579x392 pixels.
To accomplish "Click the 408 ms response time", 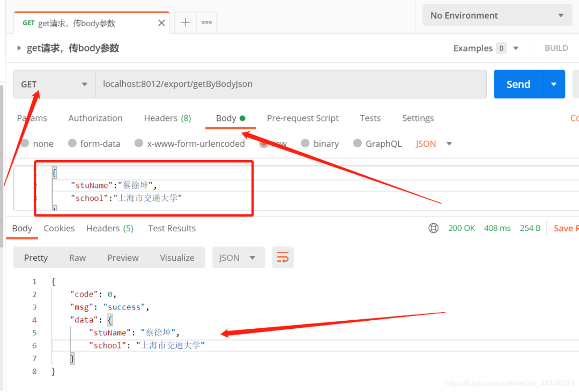I will coord(498,228).
